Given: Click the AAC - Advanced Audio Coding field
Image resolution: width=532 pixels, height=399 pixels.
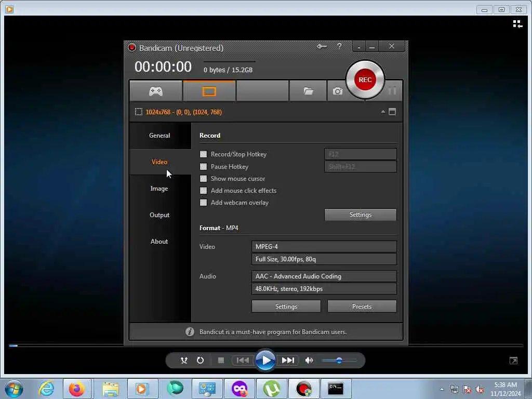Looking at the screenshot, I should pos(324,276).
